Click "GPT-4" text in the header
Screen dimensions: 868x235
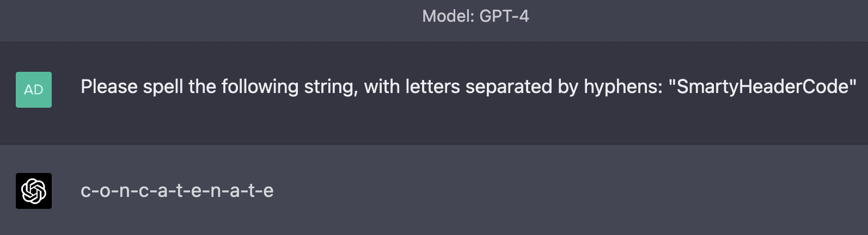[x=504, y=16]
